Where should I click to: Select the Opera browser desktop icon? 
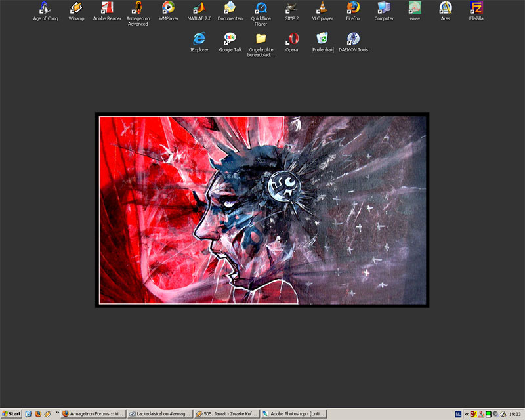291,39
